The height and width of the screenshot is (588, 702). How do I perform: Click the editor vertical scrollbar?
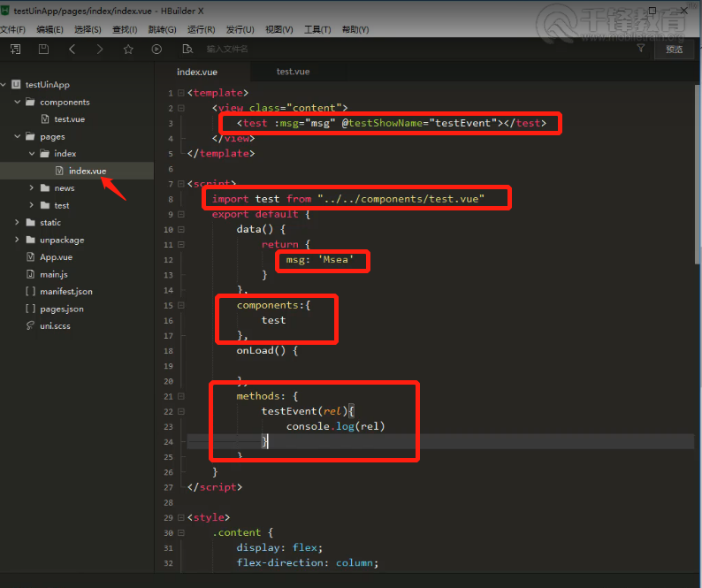tap(698, 175)
